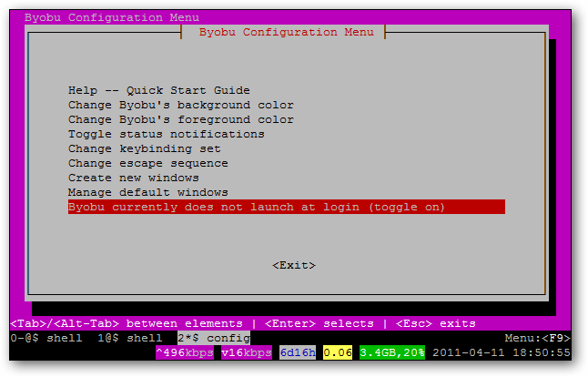Click the 0.06 load average value

click(338, 352)
